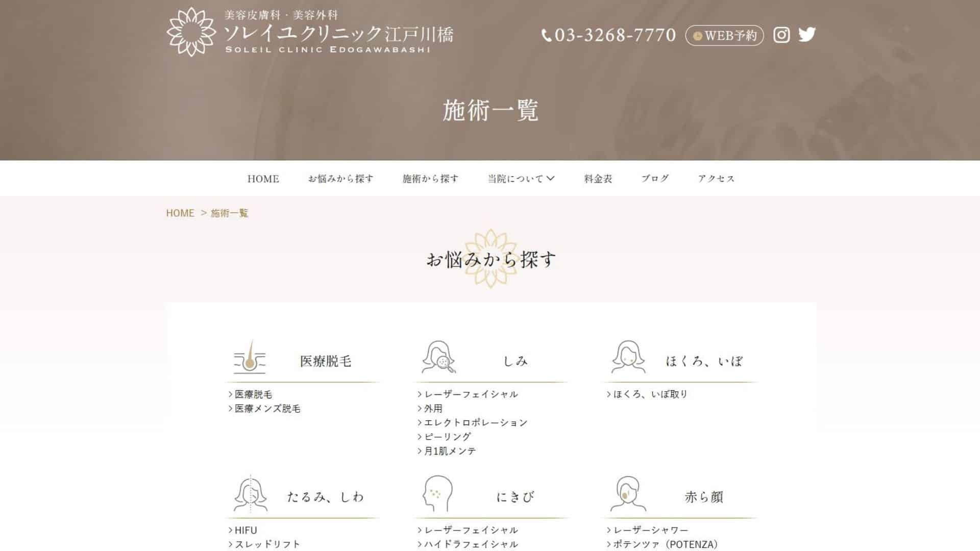The image size is (980, 551).
Task: Open the 月1肌メンテ link
Action: tap(447, 451)
